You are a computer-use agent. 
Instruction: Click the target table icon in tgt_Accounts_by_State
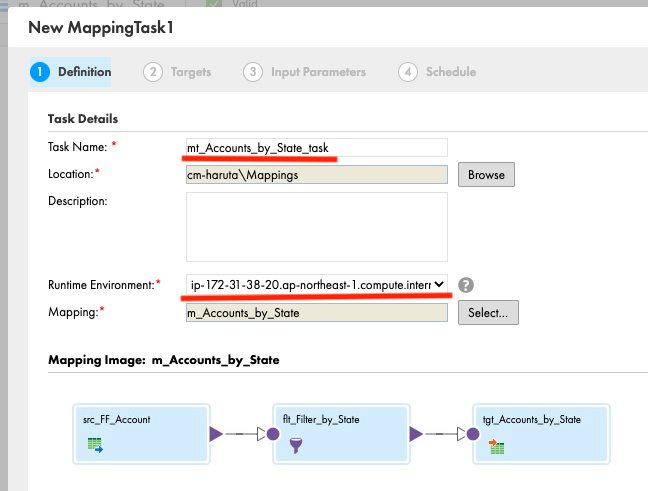(496, 446)
